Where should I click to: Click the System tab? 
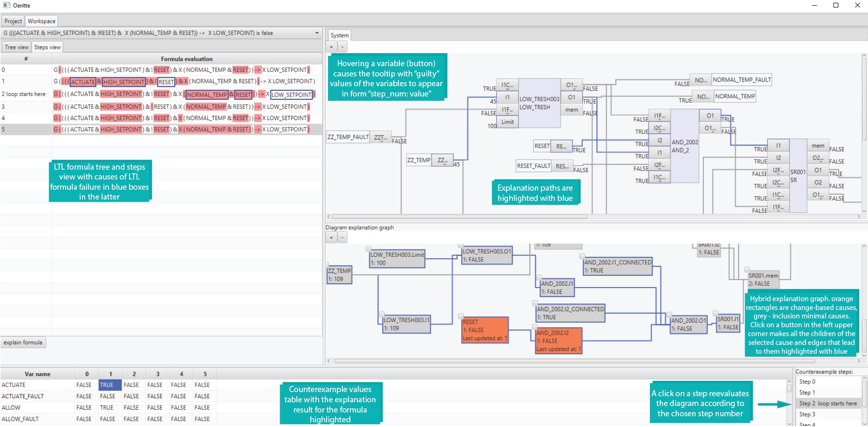pos(339,35)
